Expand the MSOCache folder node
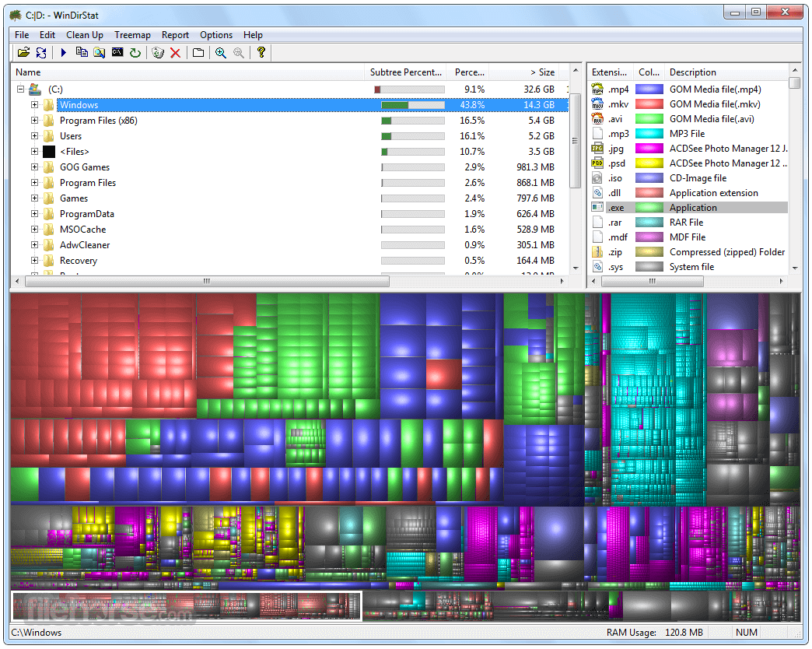 34,229
